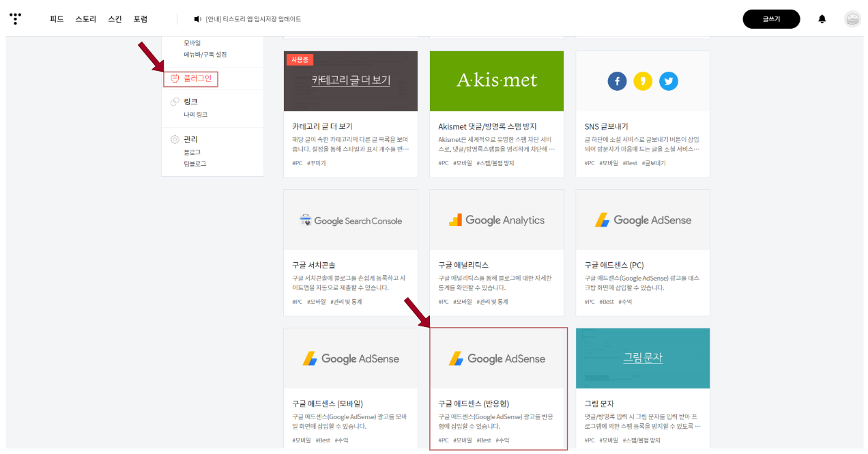
Task: Click #Best tag on 구글 애드센스 (모바일) card
Action: pos(323,440)
